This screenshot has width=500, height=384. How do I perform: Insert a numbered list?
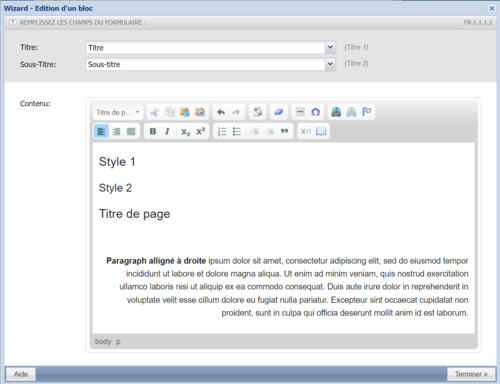click(222, 132)
